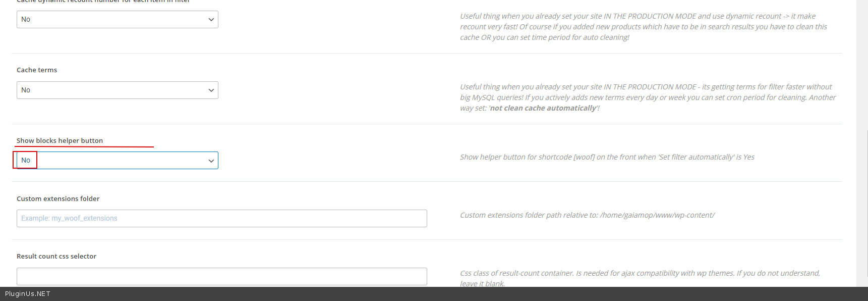Click the bold 'not clean cache automatically' text

click(543, 108)
